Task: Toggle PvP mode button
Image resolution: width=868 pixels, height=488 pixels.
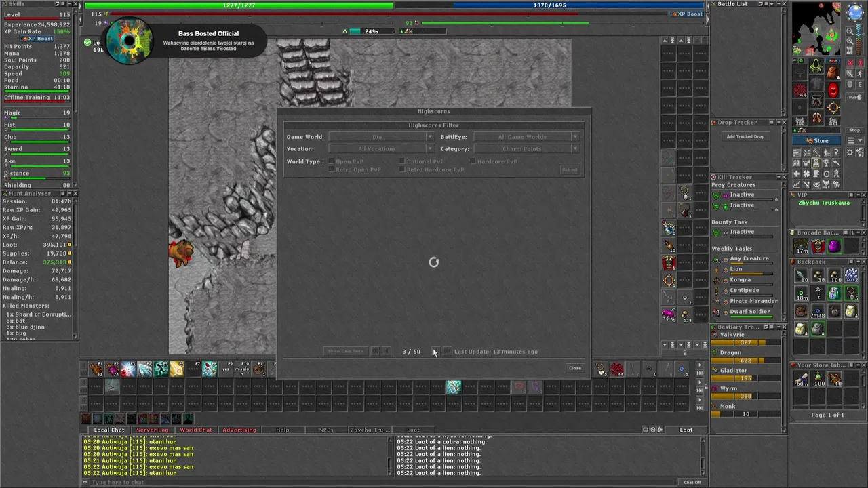Action: click(854, 97)
